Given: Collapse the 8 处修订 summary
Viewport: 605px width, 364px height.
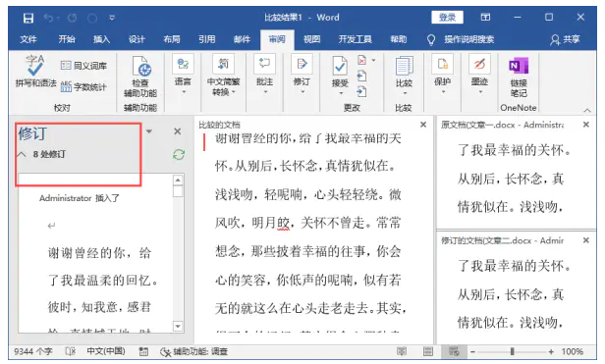Looking at the screenshot, I should [22, 154].
